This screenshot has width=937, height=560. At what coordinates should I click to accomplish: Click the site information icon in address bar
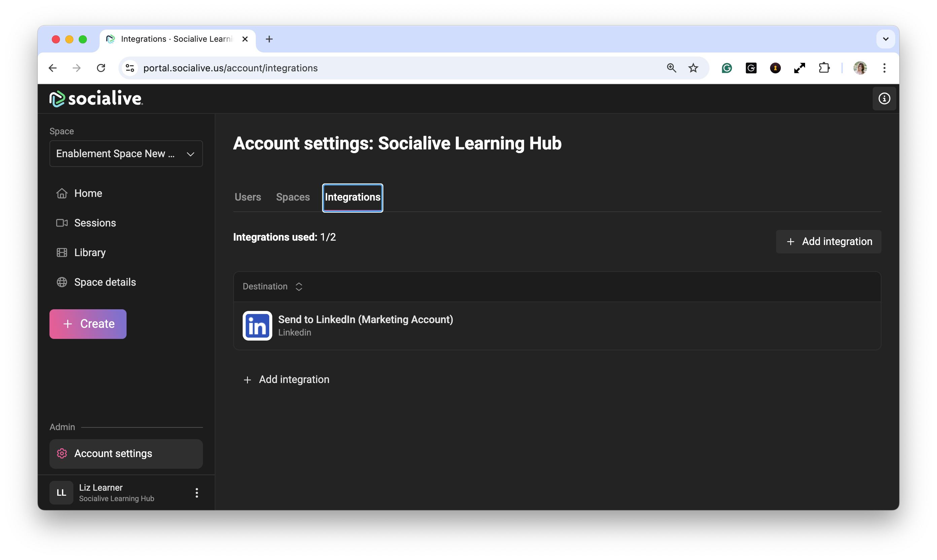[x=130, y=68]
